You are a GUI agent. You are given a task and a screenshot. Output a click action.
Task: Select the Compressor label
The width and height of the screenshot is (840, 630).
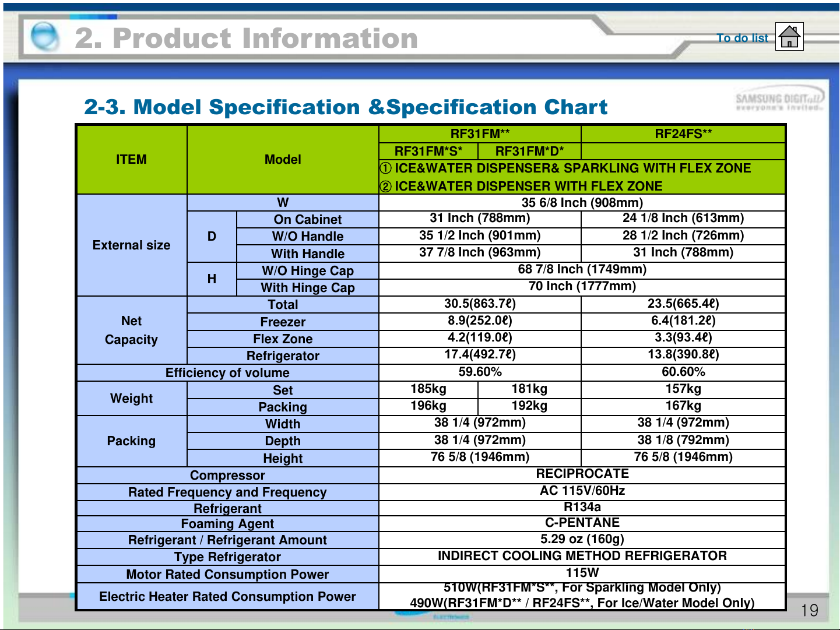tap(227, 476)
